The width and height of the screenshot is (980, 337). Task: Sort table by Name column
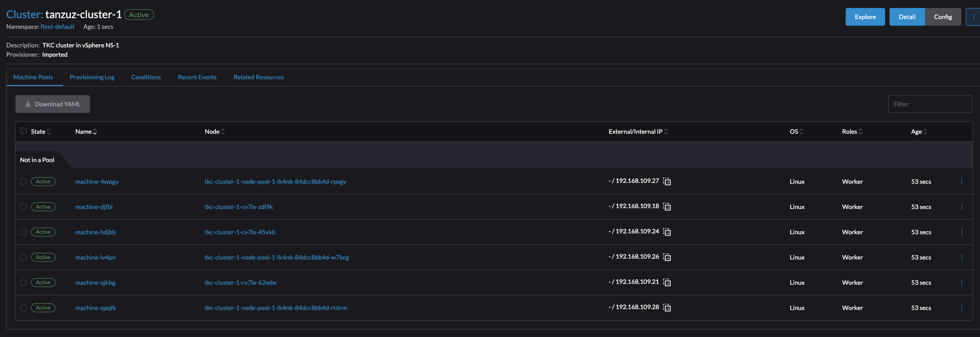[x=86, y=132]
